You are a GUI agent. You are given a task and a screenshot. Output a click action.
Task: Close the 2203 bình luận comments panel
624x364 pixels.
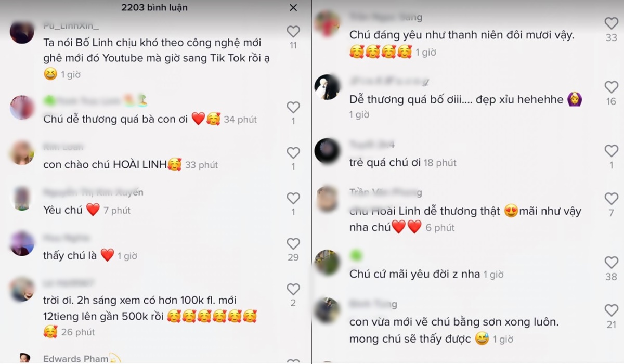pyautogui.click(x=293, y=8)
